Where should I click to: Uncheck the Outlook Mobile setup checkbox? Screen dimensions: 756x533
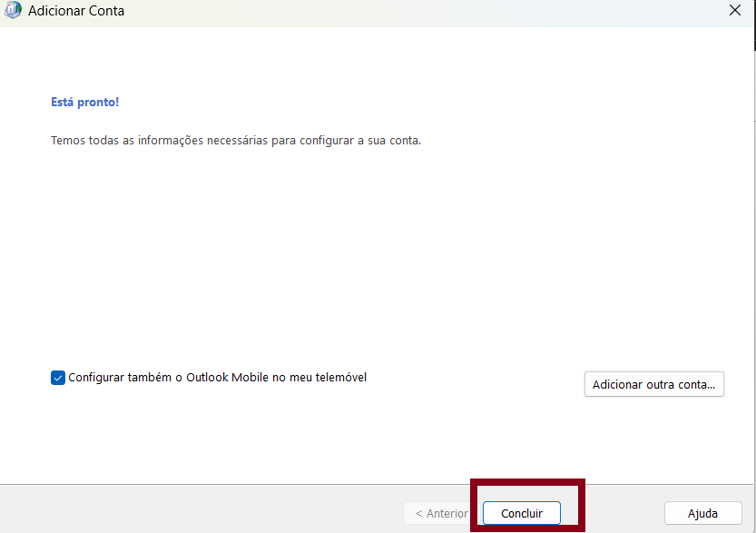[58, 378]
